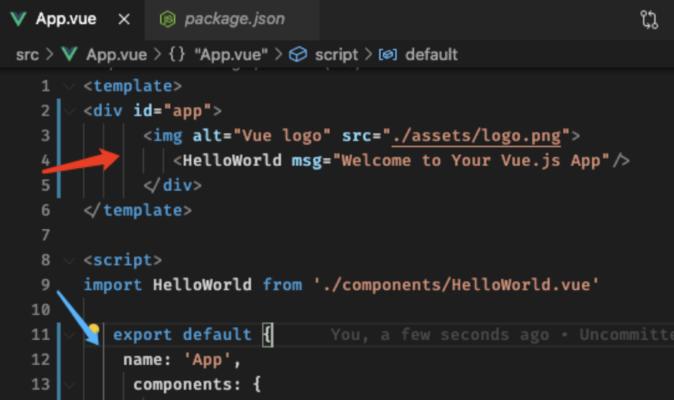Collapse the script block on line 8
Screen dimensions: 674x400
69,260
